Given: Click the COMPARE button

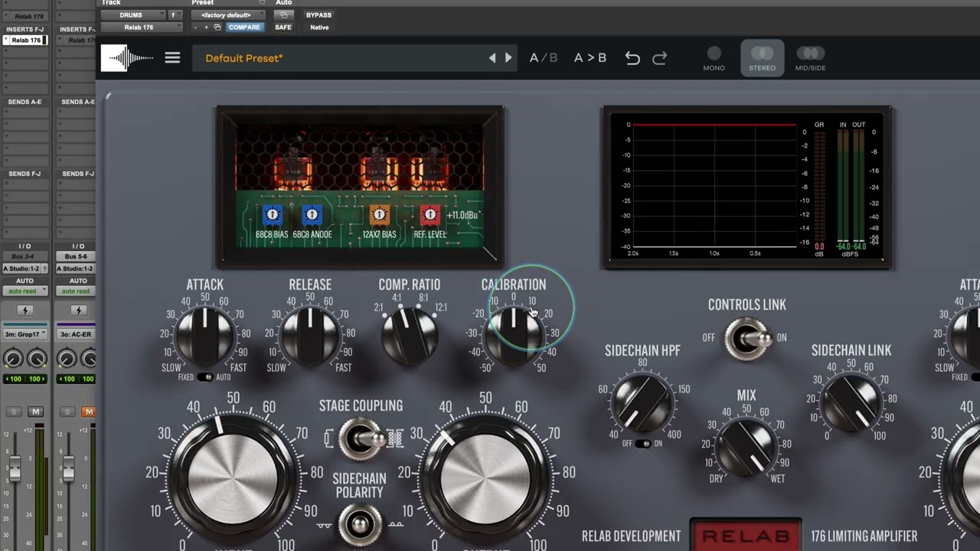Looking at the screenshot, I should [244, 27].
